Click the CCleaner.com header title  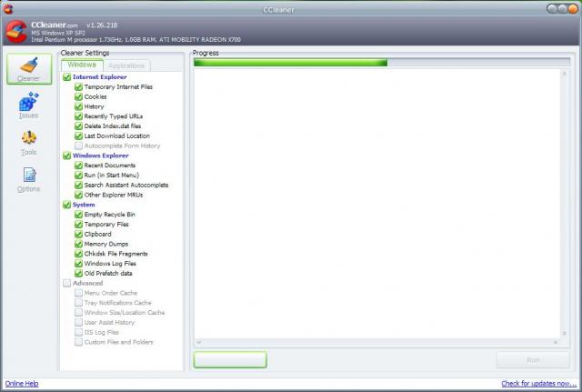pos(55,25)
